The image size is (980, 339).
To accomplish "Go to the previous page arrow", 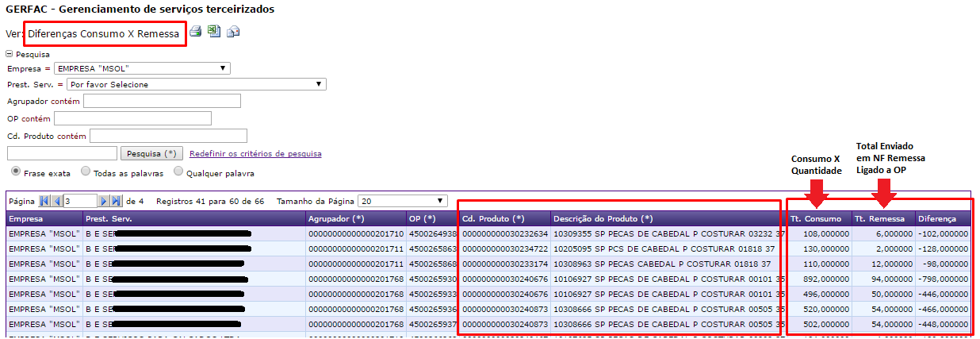I will point(57,202).
